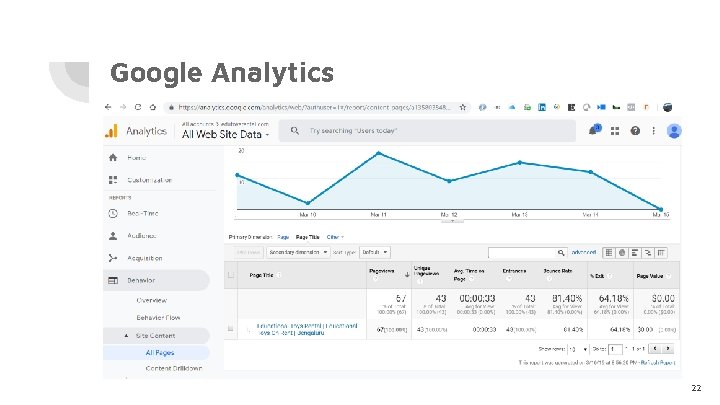Open the Other primary dimension dropdown
This screenshot has height=405, width=720.
(x=335, y=237)
